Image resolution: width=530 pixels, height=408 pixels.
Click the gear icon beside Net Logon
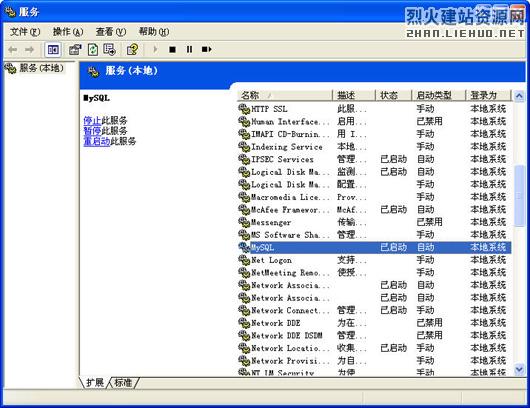coord(244,260)
